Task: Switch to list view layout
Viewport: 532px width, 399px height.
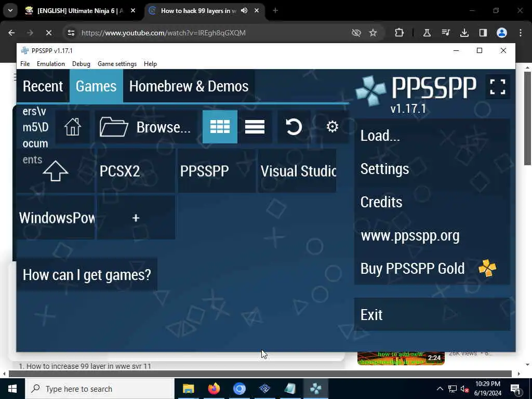Action: [255, 127]
